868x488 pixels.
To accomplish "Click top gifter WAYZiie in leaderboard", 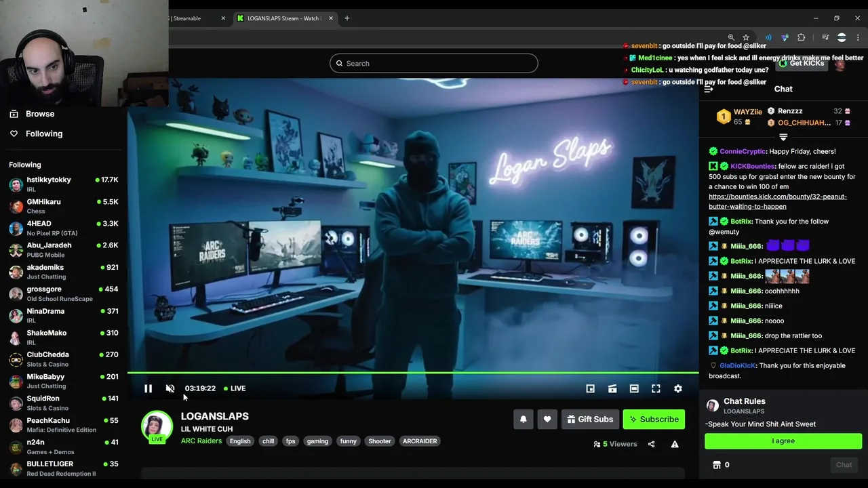I will [747, 112].
